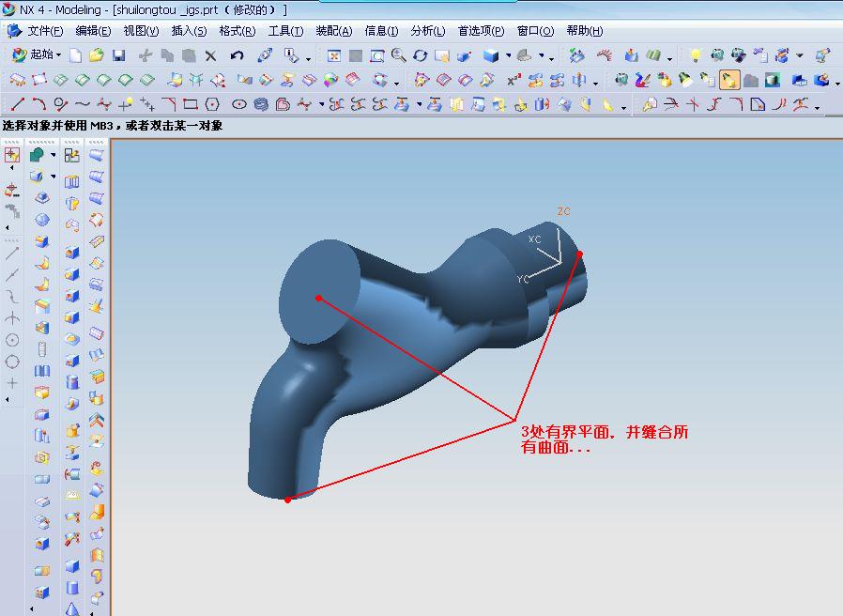Click the four-point surface icon
This screenshot has height=616, width=843.
(x=39, y=80)
